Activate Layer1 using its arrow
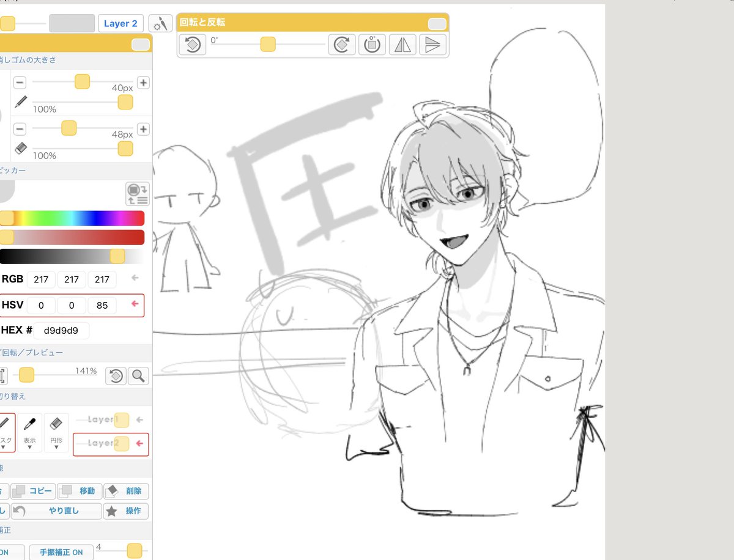This screenshot has height=560, width=734. click(x=139, y=420)
